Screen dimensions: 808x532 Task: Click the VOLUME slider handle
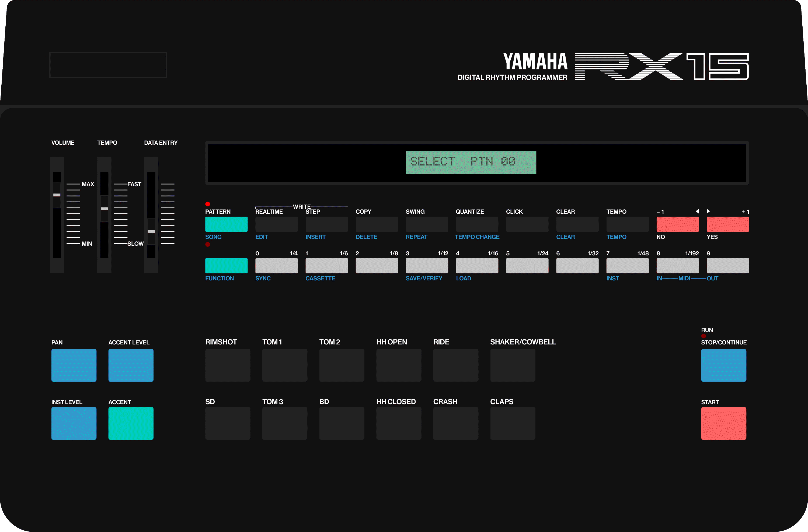57,195
